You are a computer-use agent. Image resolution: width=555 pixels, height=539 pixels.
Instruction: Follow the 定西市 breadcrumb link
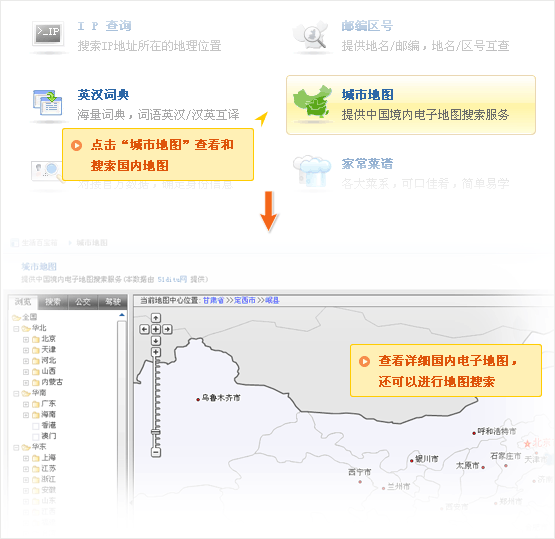pos(245,300)
